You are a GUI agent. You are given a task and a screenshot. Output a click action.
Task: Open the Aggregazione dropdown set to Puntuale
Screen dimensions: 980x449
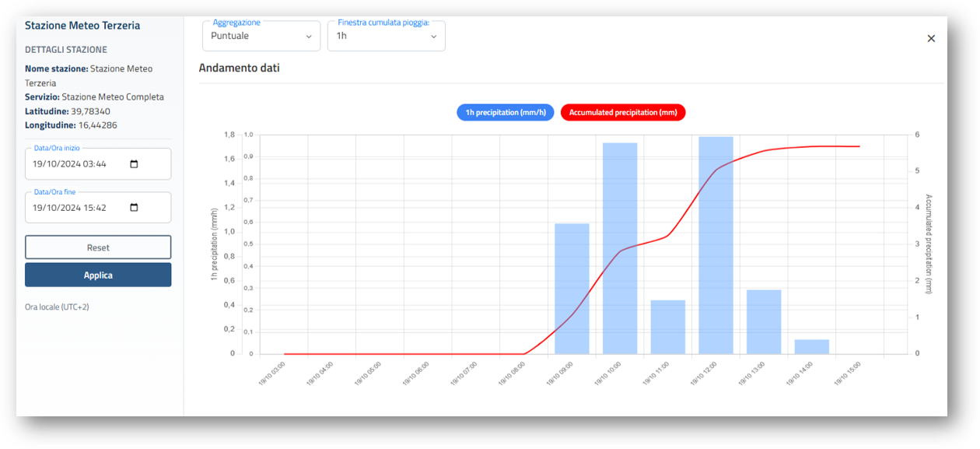point(261,37)
